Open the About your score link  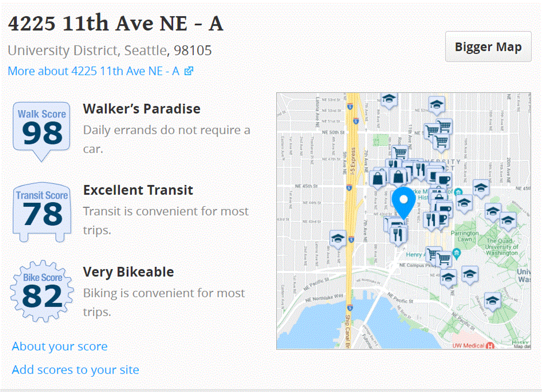pos(60,346)
